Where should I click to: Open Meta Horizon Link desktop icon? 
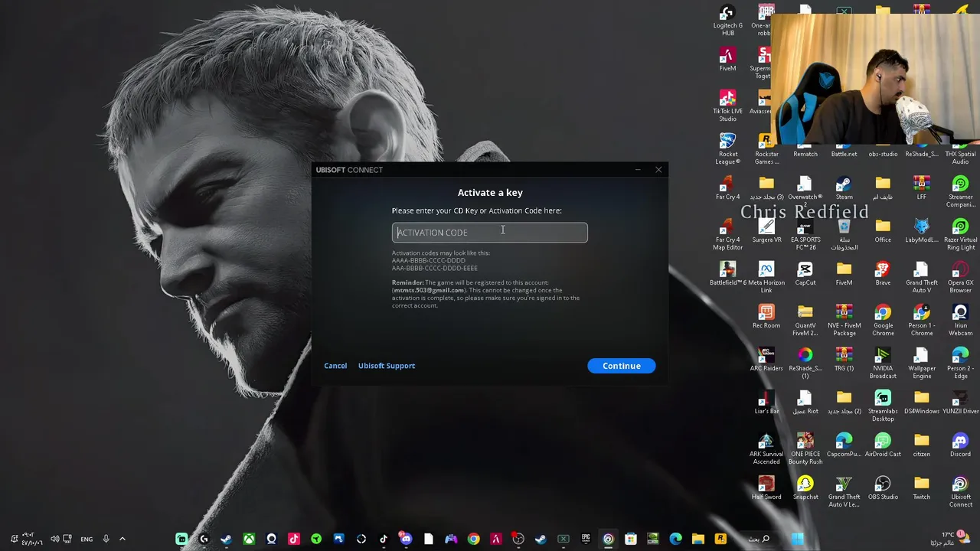point(766,278)
